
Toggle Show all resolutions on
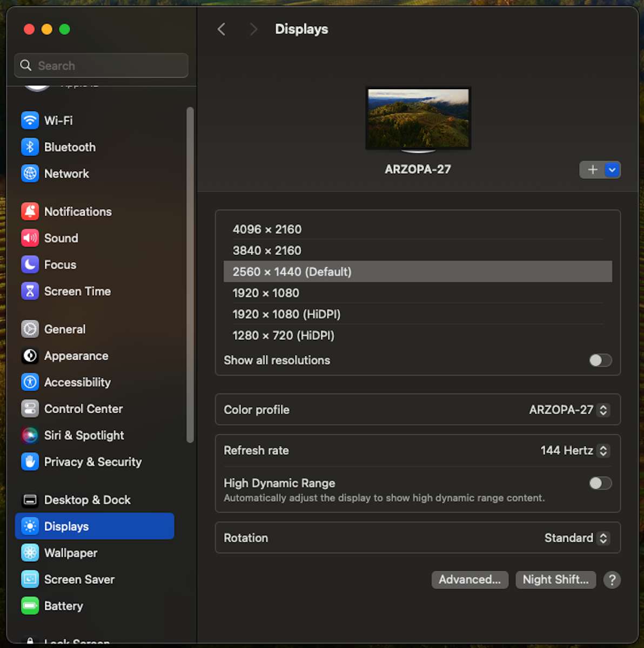[x=600, y=360]
